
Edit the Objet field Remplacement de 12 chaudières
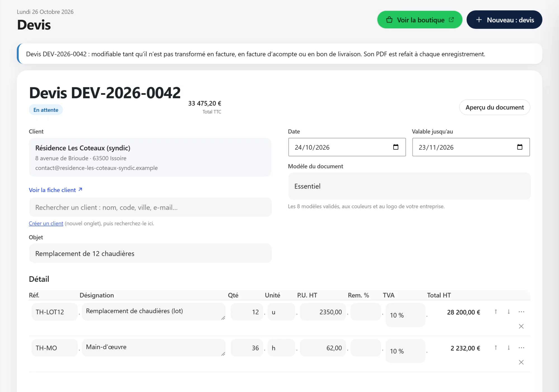[x=150, y=254]
